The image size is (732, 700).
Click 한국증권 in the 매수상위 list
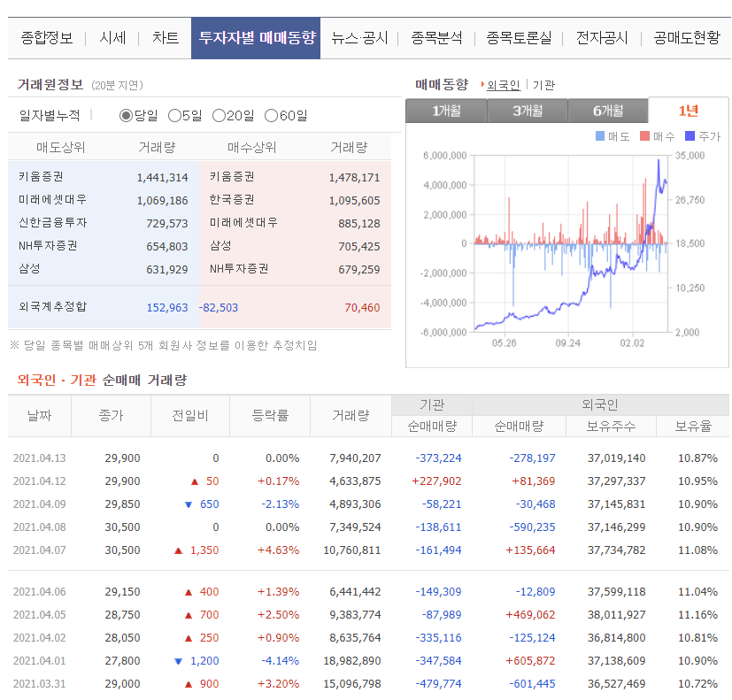point(232,200)
